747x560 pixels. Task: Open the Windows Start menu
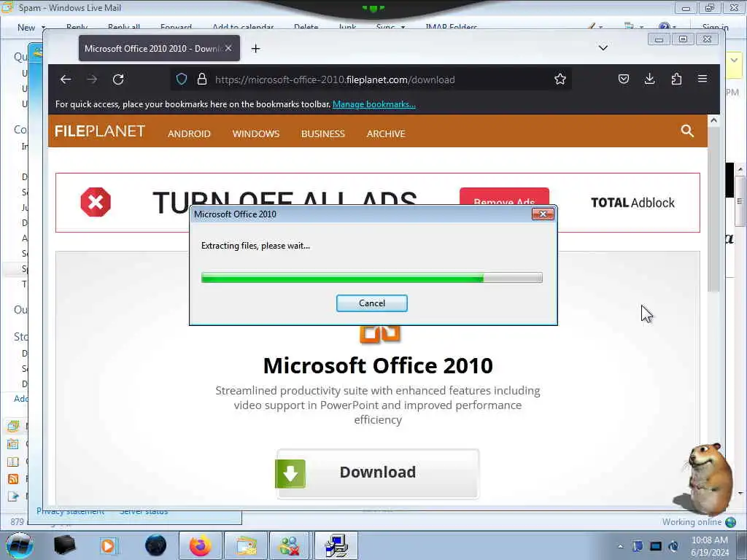pos(19,545)
